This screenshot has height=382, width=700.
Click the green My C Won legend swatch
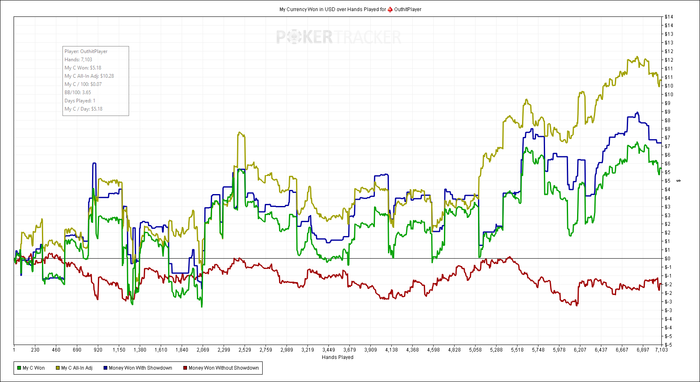click(19, 368)
